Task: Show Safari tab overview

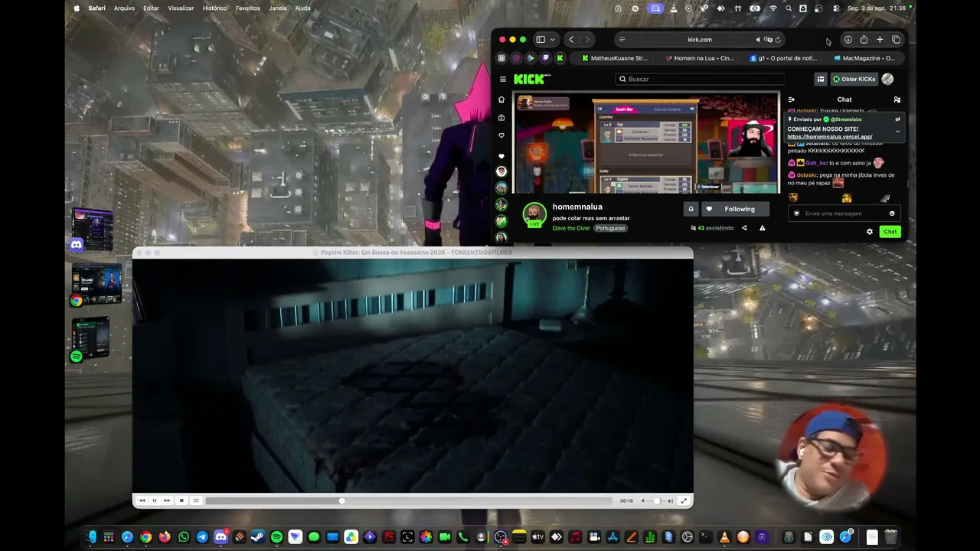Action: coord(896,40)
